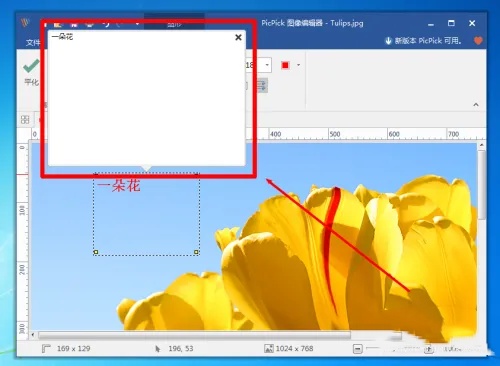Click the orange heart icon

[478, 41]
